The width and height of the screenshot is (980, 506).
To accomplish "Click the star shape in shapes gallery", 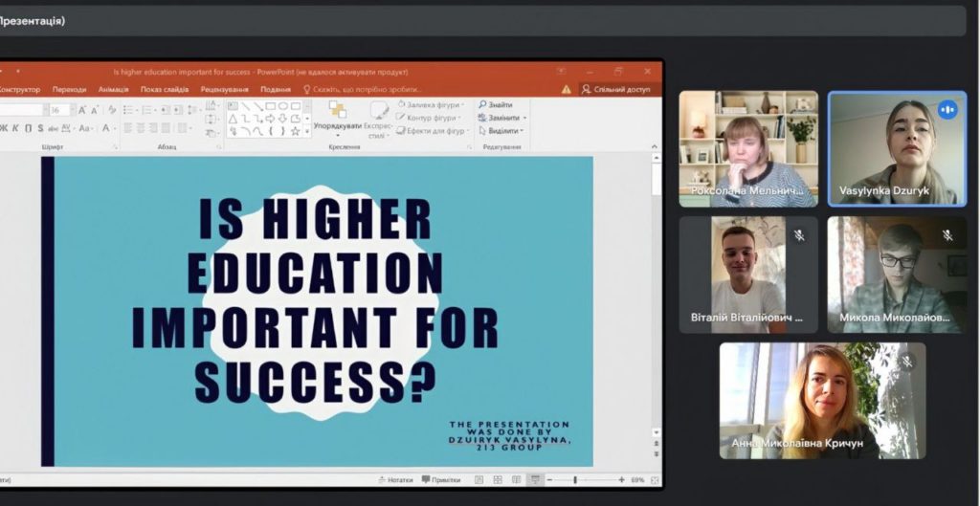I will [x=296, y=131].
